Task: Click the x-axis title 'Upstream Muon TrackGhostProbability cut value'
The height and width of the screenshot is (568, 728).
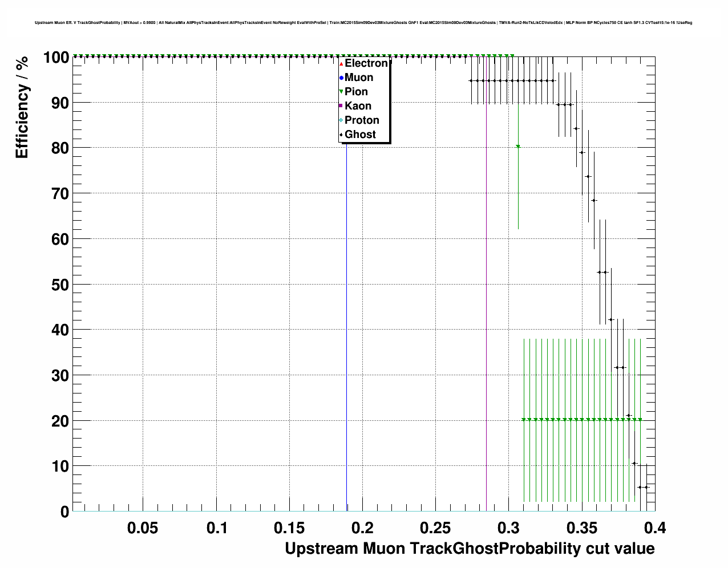Action: 469,549
